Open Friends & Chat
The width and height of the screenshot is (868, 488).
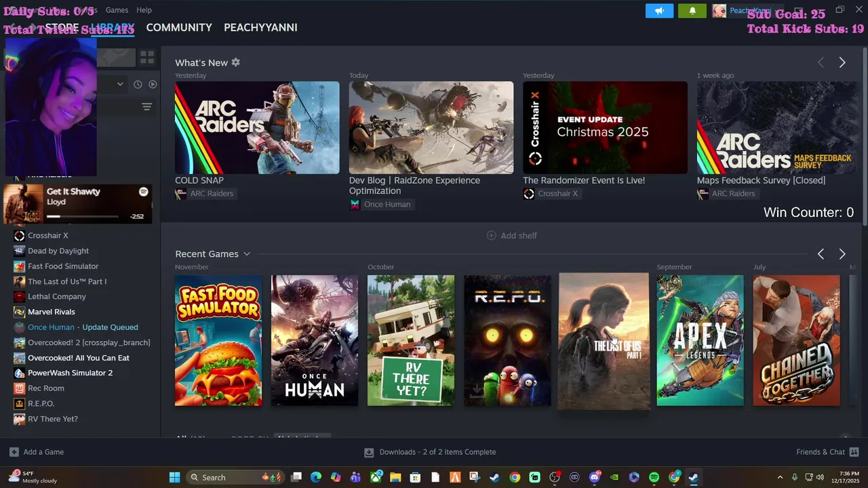[x=827, y=452]
